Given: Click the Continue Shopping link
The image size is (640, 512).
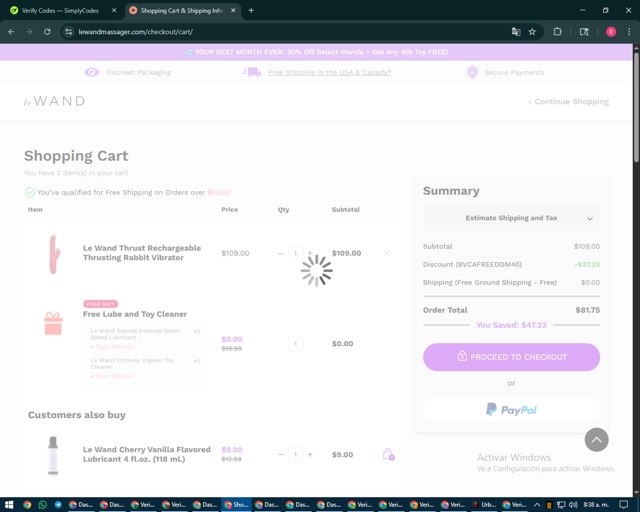Looking at the screenshot, I should 568,101.
